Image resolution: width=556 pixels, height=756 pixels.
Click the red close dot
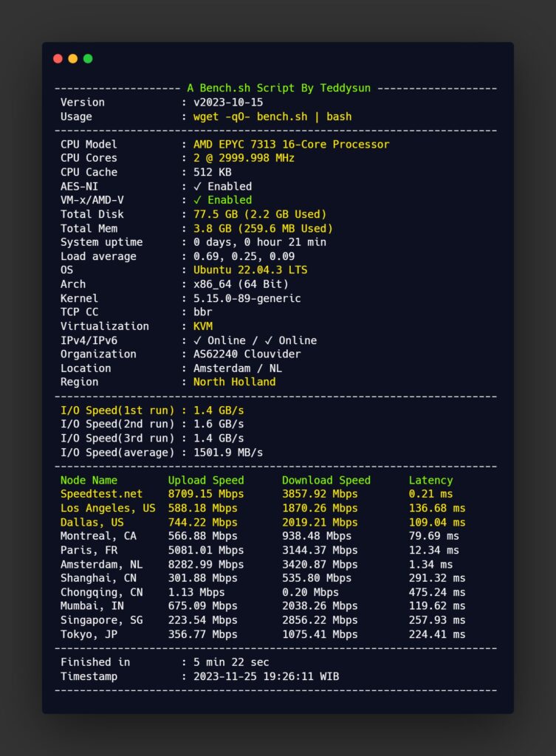pyautogui.click(x=58, y=58)
